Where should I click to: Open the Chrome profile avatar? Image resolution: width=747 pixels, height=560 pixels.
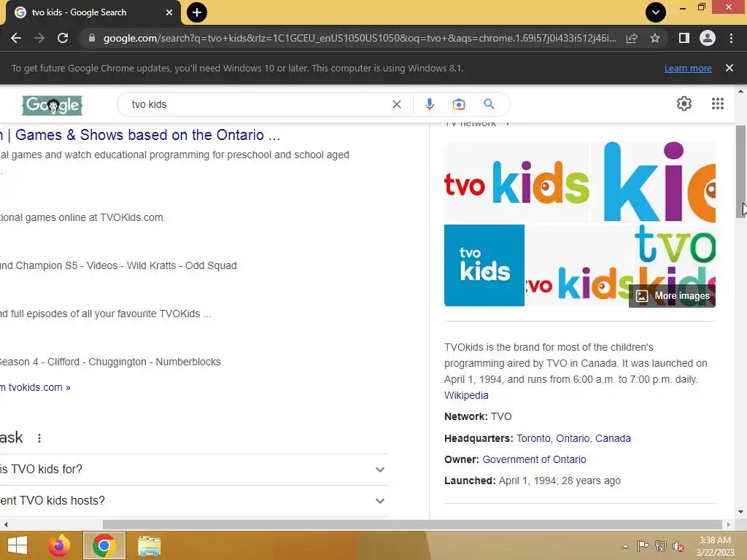coord(708,38)
